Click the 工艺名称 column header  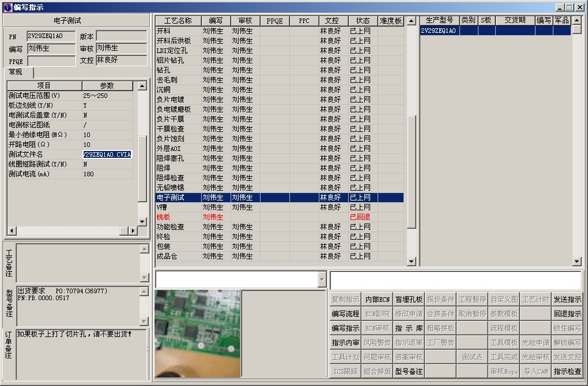pyautogui.click(x=178, y=21)
